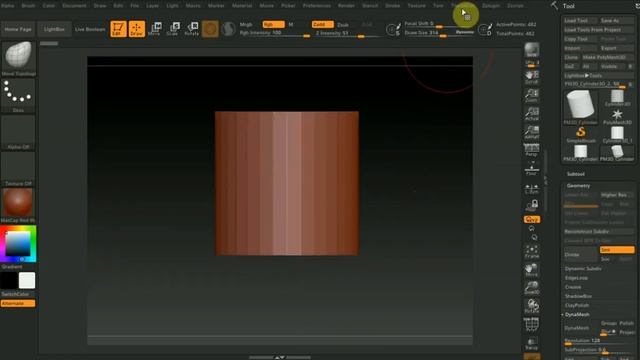Click the Alternate button below SwitchColor

tap(18, 304)
